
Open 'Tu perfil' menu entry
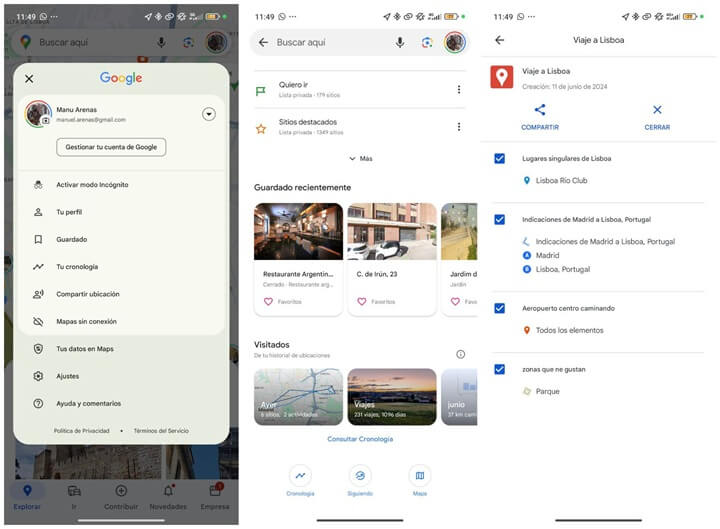(122, 212)
